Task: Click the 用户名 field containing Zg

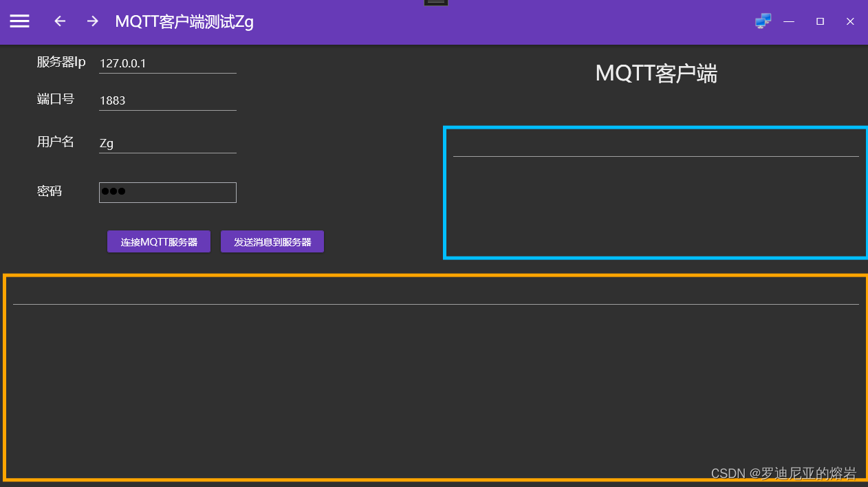Action: coord(167,143)
